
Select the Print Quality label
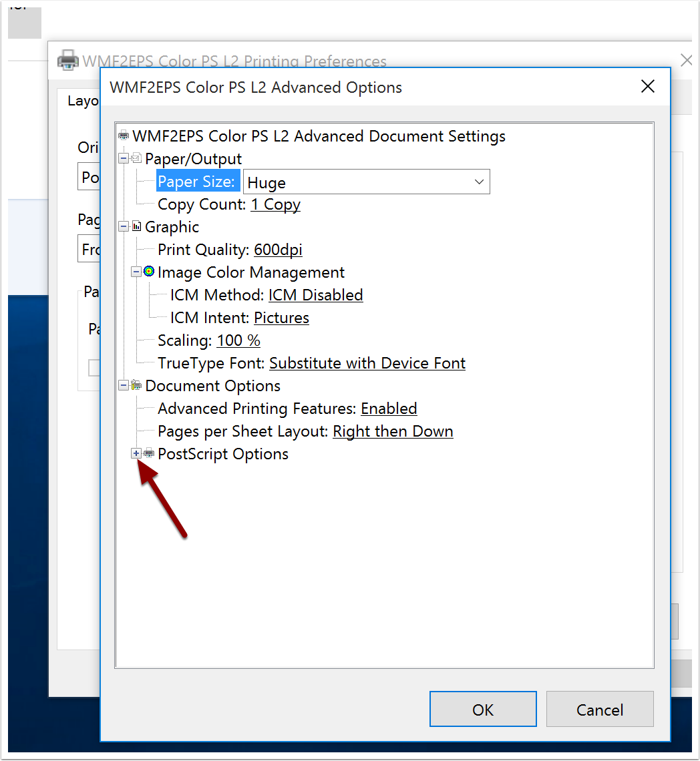[204, 250]
